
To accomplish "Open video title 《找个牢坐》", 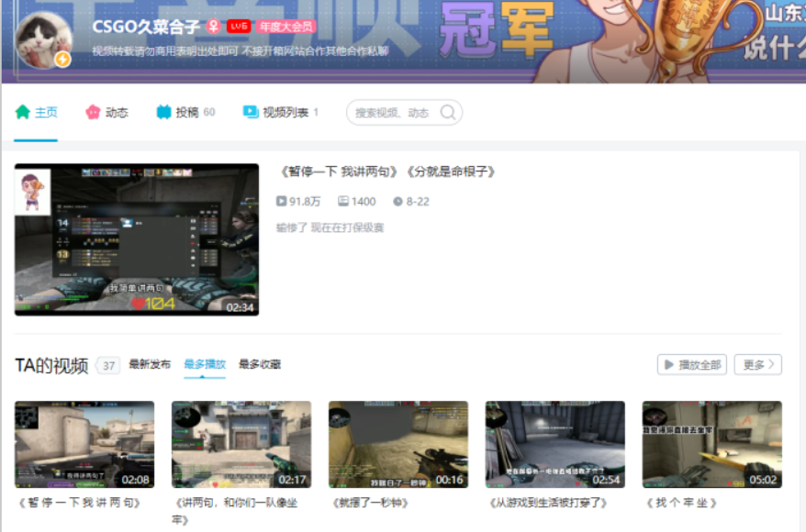I will [681, 503].
